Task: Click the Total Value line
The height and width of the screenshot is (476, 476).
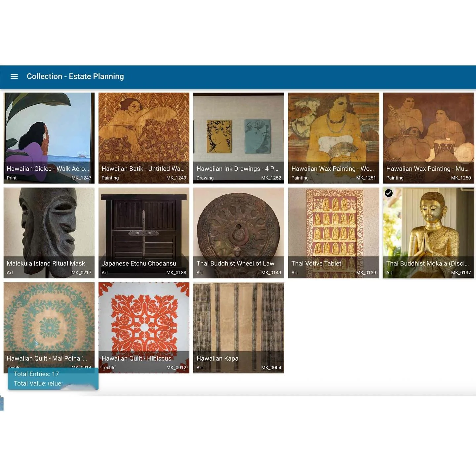Action: pos(38,383)
